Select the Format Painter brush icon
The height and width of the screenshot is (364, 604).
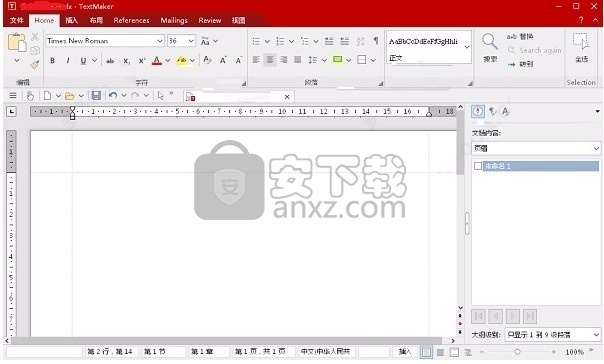point(35,64)
